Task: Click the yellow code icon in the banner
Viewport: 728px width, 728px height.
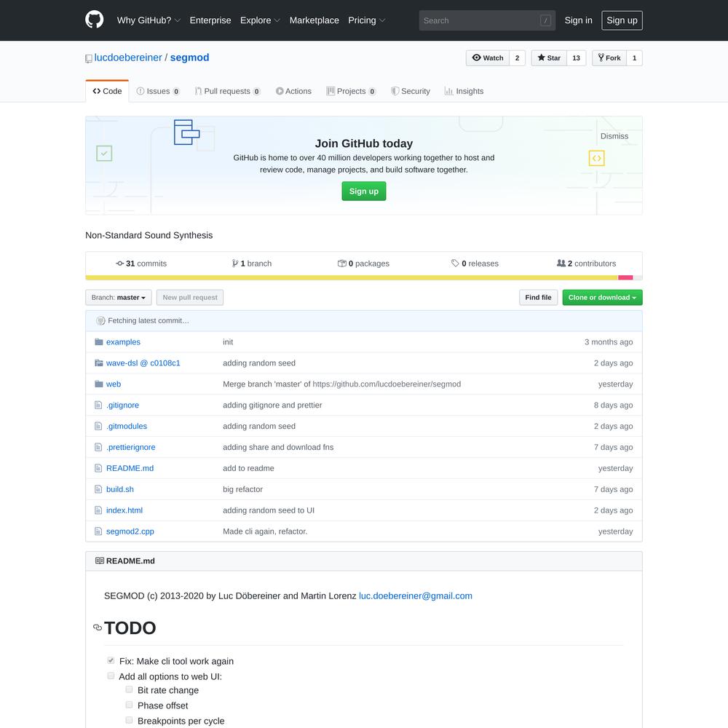Action: (x=597, y=158)
